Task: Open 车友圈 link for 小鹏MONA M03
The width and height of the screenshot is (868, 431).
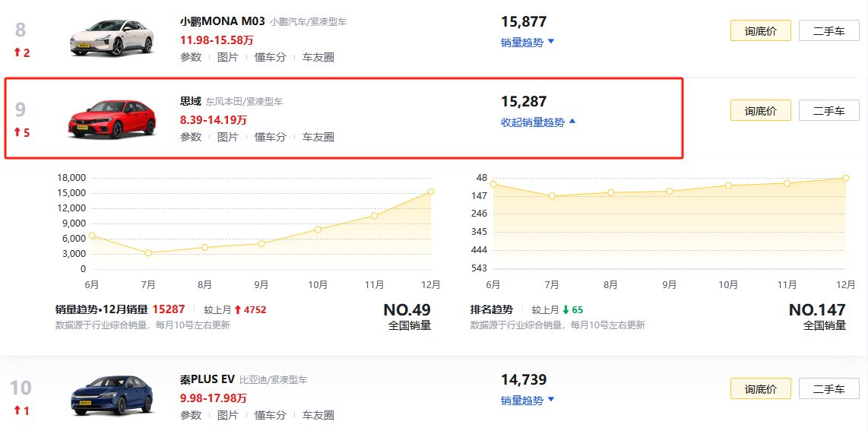Action: pos(318,57)
